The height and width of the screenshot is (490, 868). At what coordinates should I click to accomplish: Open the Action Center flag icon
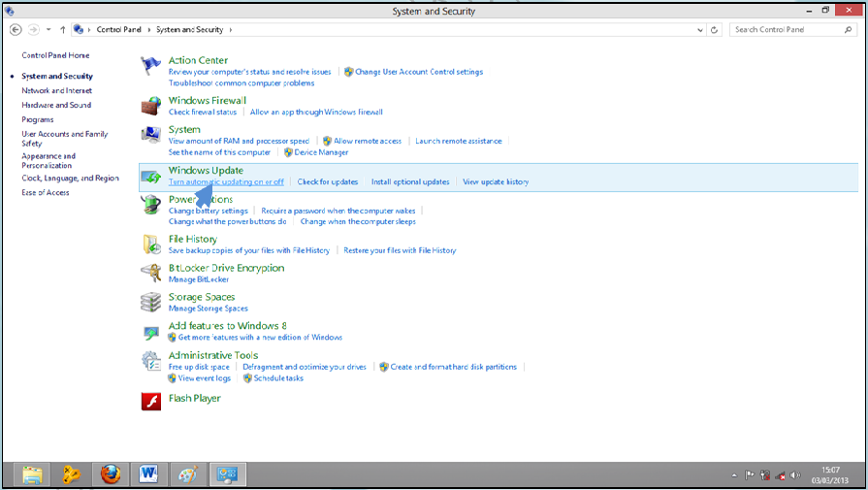pos(150,65)
